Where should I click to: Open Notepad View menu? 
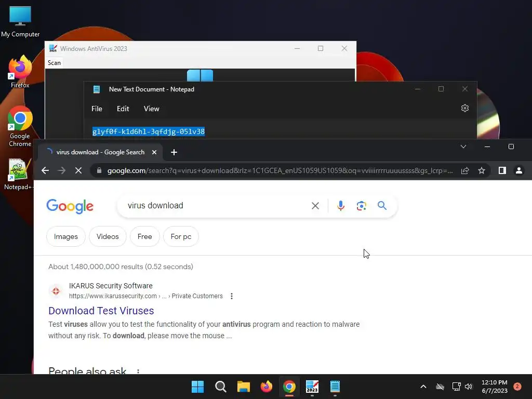[x=151, y=109]
